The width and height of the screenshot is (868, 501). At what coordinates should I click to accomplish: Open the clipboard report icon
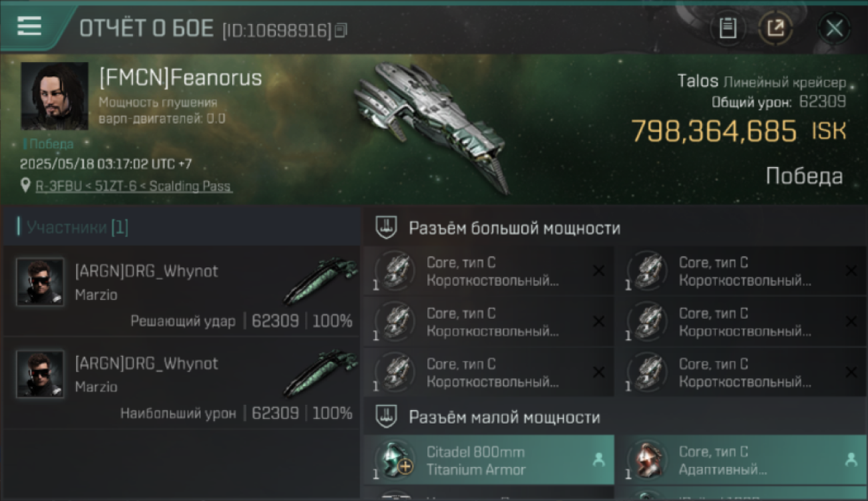(728, 28)
